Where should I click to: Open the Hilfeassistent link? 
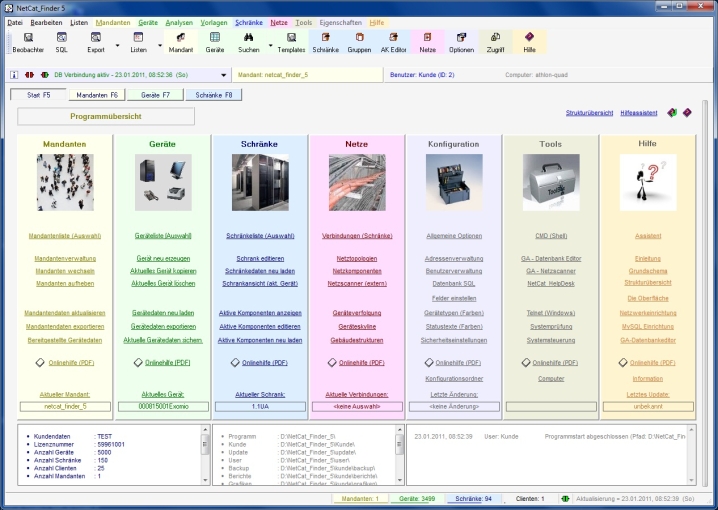640,113
